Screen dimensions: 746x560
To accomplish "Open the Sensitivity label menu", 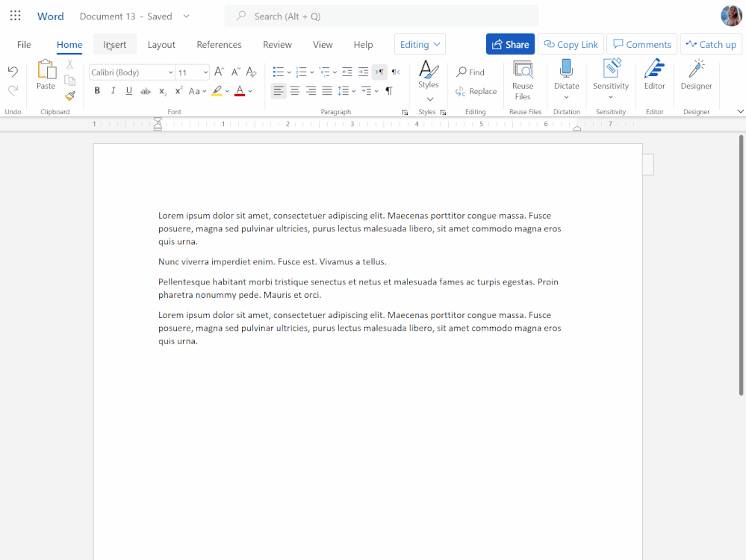I will [x=610, y=80].
